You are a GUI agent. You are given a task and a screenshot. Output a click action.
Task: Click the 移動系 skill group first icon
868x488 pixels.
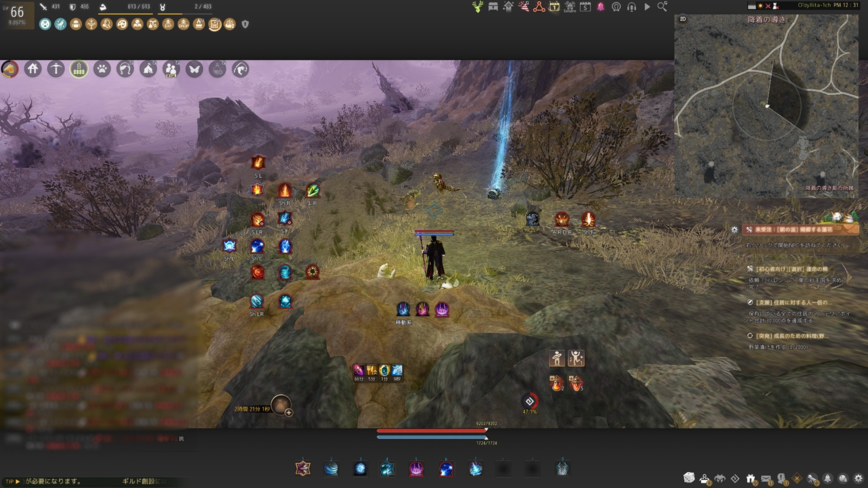pyautogui.click(x=403, y=309)
